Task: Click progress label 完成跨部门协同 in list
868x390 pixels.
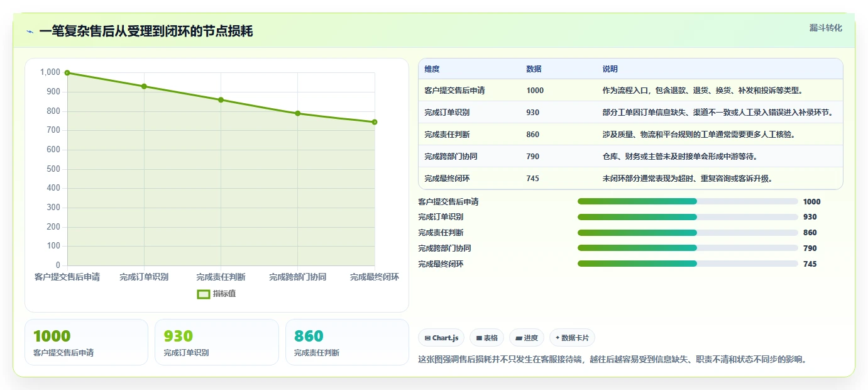Action: (444, 248)
